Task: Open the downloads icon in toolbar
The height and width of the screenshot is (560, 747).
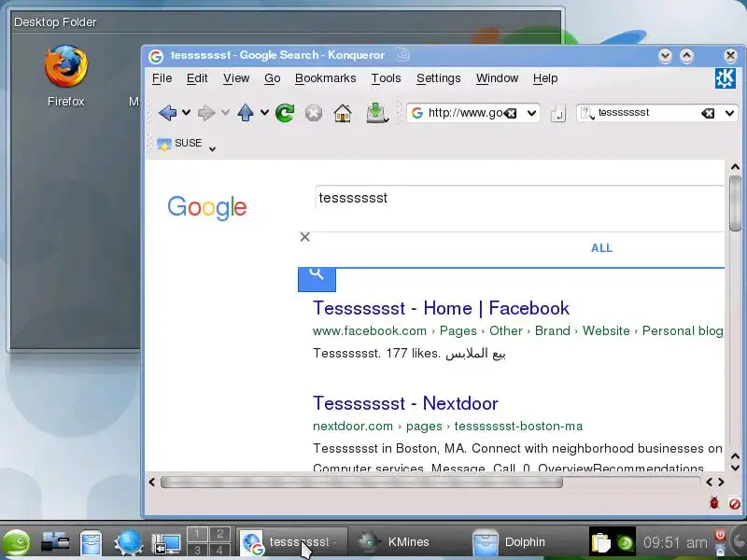Action: click(375, 113)
